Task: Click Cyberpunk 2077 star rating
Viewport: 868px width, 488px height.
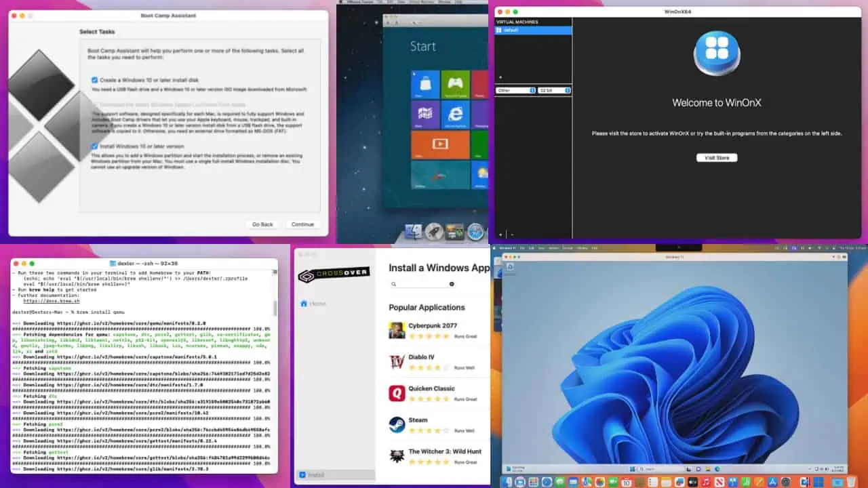Action: click(x=428, y=335)
